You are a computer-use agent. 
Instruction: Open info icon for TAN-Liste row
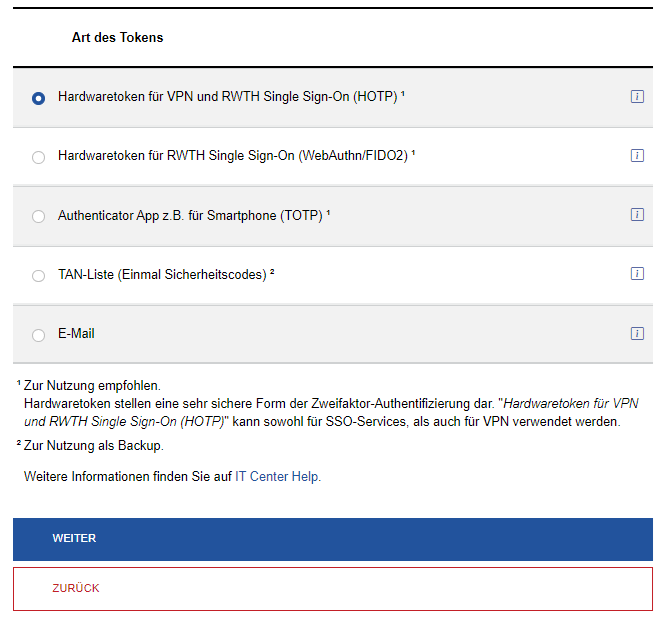pos(637,274)
